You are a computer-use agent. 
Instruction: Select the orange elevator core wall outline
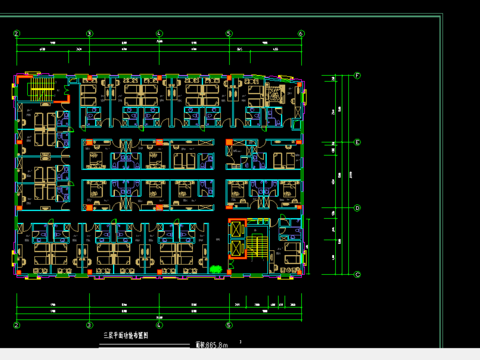(237, 239)
